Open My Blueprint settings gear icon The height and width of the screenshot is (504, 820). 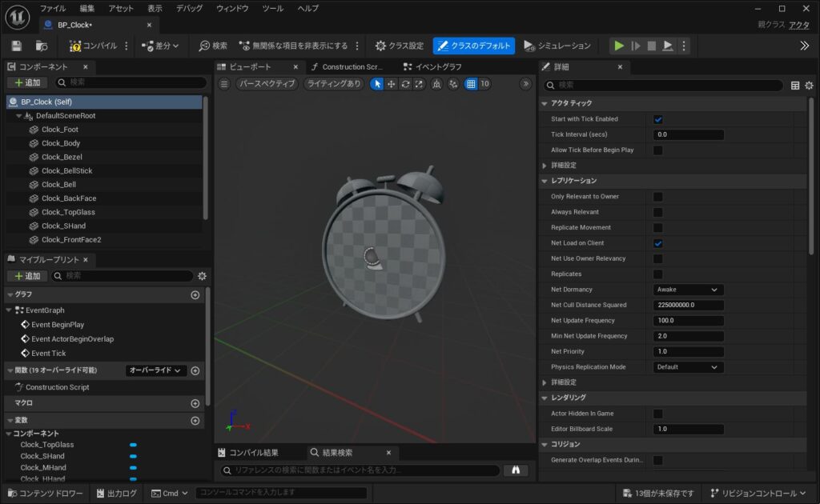[202, 276]
